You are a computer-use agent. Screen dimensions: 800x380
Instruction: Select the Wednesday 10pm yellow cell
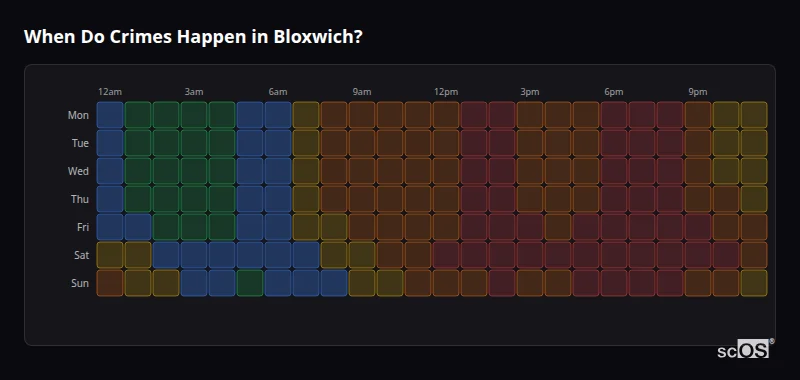click(726, 171)
